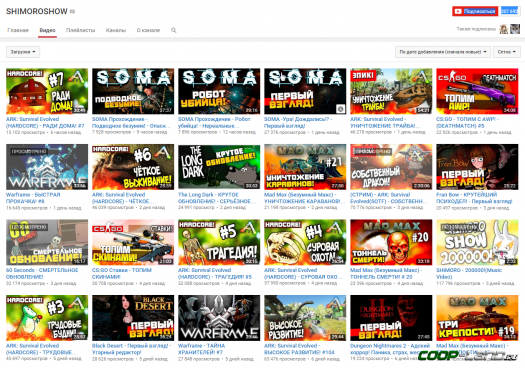Open the Каналы tab
Viewport: 525px width, 368px height.
click(116, 30)
